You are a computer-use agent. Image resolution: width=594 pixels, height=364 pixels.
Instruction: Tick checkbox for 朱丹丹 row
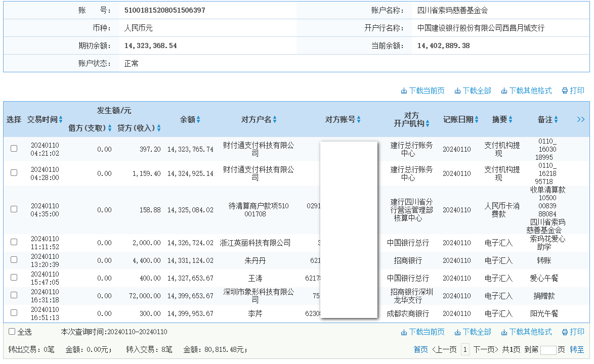pos(14,259)
